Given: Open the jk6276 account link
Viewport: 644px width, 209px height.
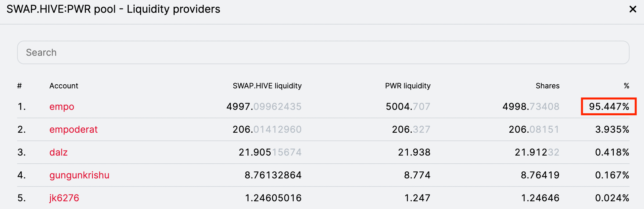Looking at the screenshot, I should click(x=64, y=198).
